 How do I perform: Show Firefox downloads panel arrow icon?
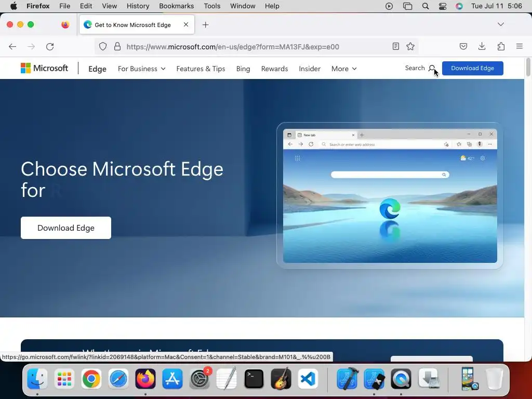click(482, 46)
